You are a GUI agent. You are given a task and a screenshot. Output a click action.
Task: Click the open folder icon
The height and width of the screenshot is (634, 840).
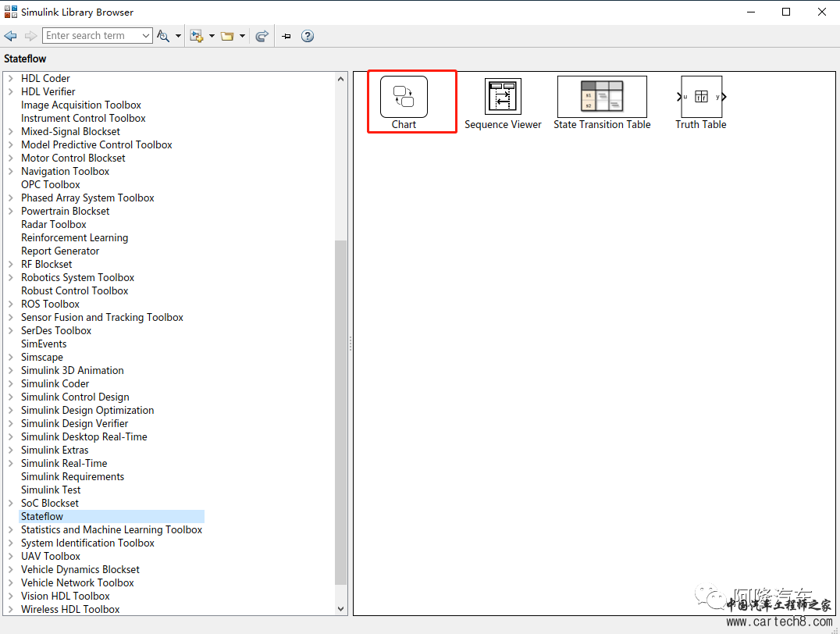[227, 36]
